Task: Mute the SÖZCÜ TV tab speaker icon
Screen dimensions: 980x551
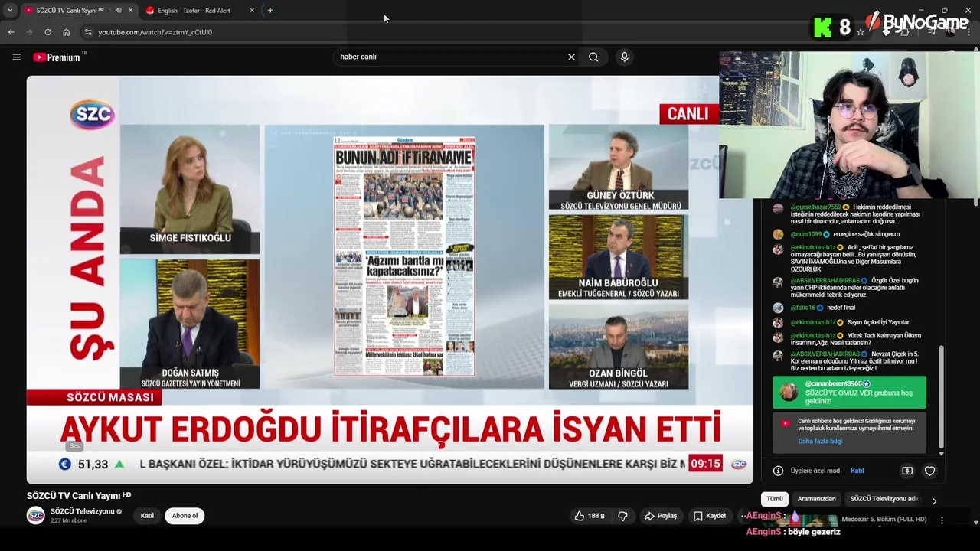Action: click(118, 11)
